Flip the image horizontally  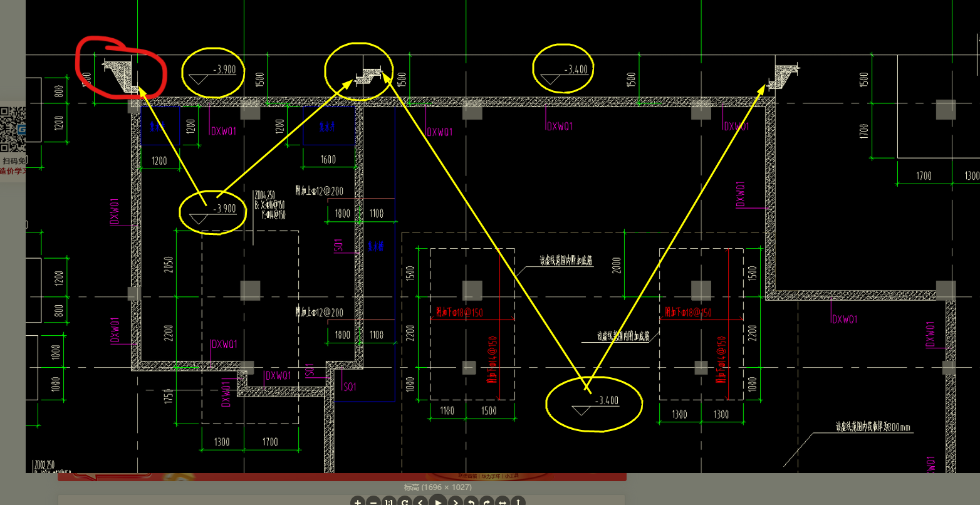503,502
